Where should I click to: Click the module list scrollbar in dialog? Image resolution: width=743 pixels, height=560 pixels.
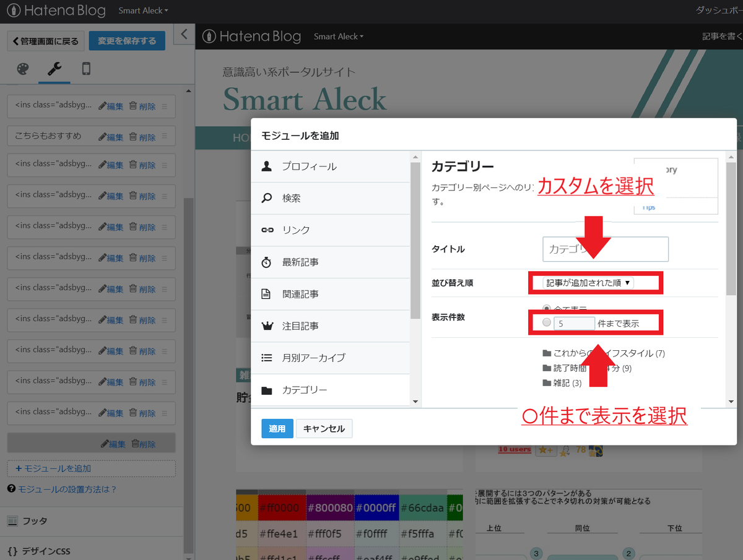[415, 240]
